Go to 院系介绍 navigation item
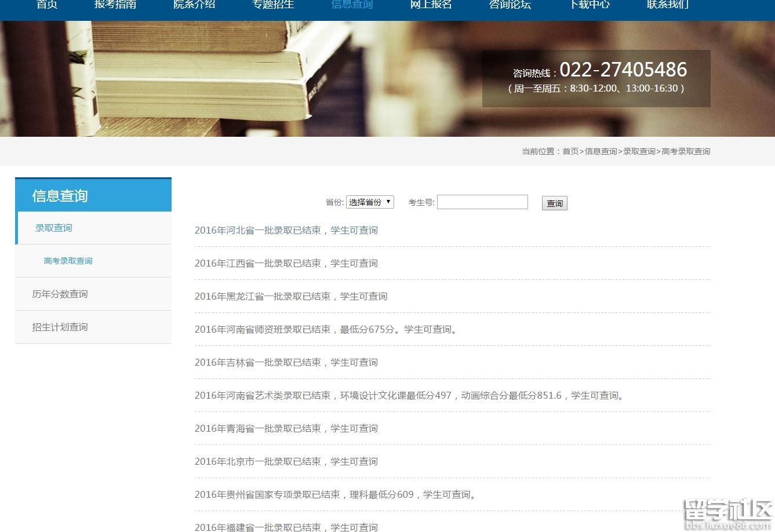Image resolution: width=775 pixels, height=532 pixels. [x=194, y=5]
